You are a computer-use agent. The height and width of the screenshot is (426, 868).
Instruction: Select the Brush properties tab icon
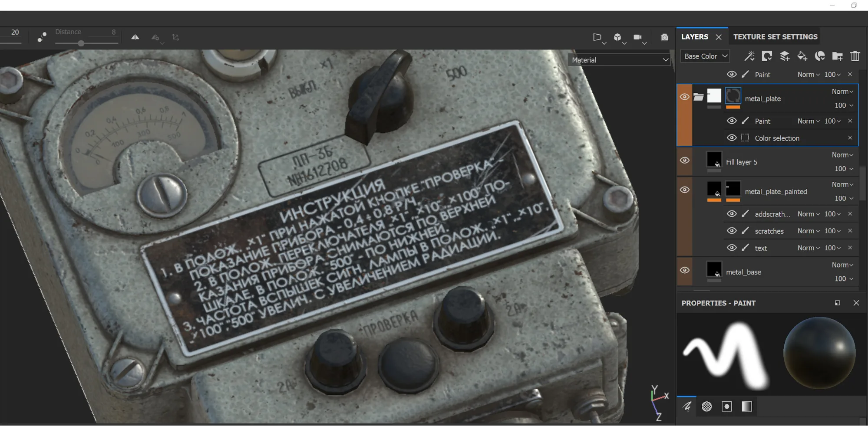[686, 406]
